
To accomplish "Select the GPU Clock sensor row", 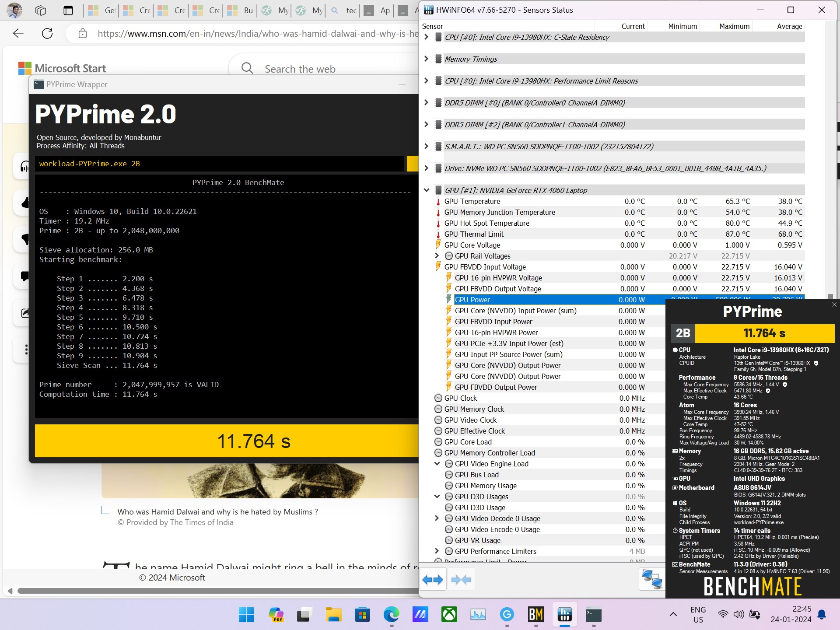I will pyautogui.click(x=549, y=398).
